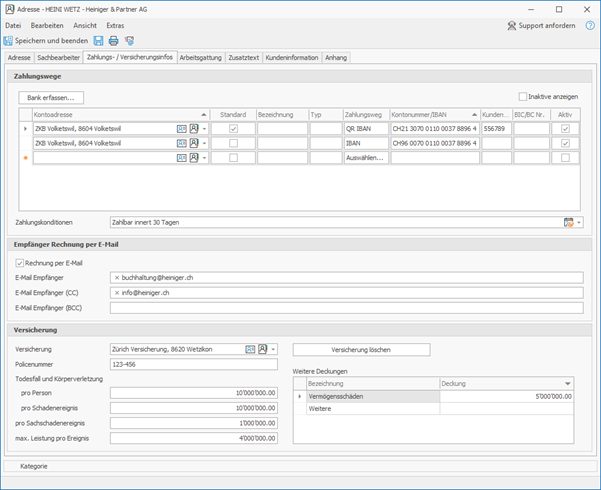Uncheck Rechnung per E-Mail checkbox

coord(20,263)
